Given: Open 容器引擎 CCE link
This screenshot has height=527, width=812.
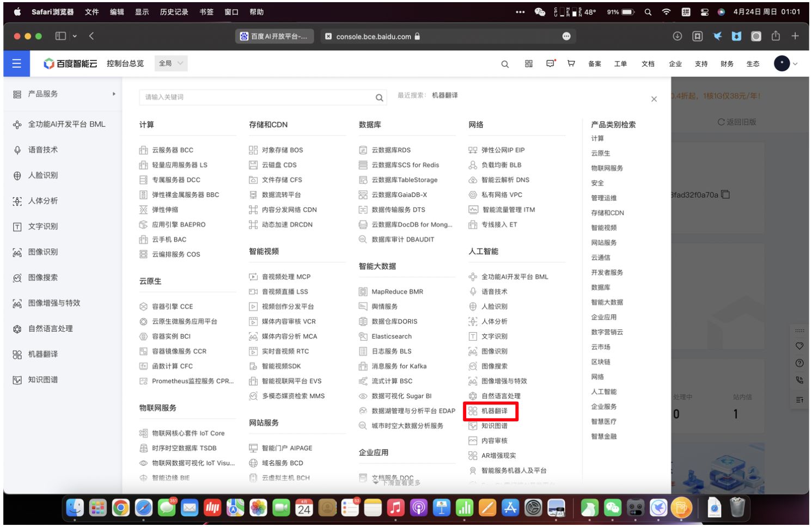Looking at the screenshot, I should [172, 307].
